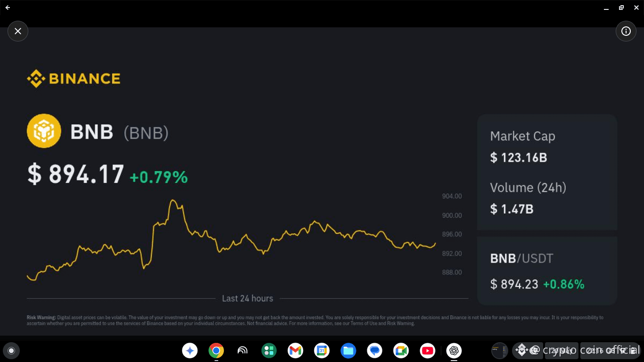Viewport: 644px width, 362px height.
Task: Click the Binance logo in the image
Action: (x=74, y=78)
